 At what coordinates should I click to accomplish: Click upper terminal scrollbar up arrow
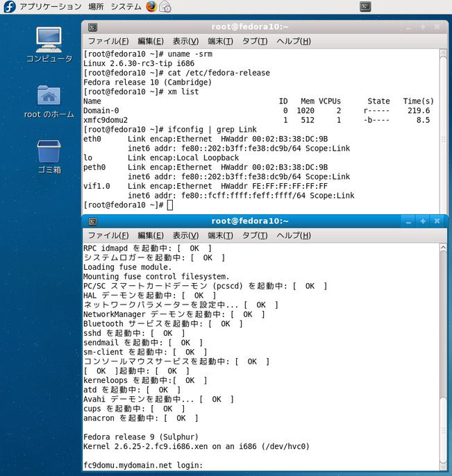[443, 53]
